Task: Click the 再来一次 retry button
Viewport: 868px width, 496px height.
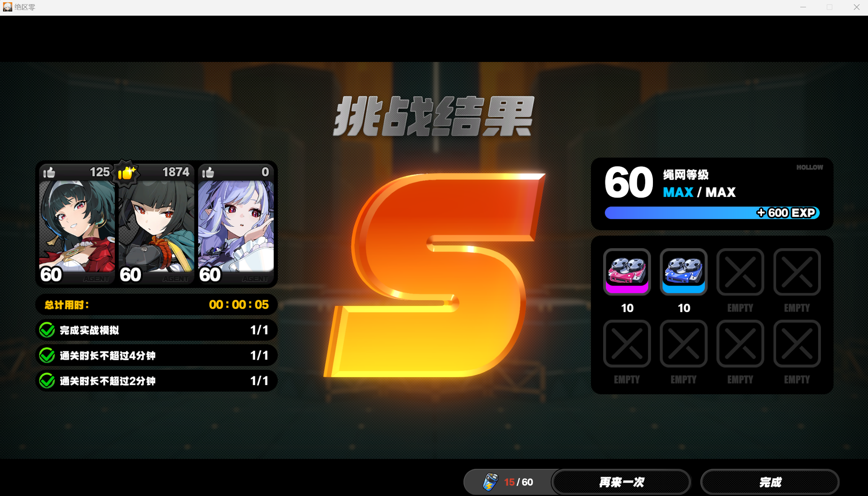Action: click(x=621, y=482)
